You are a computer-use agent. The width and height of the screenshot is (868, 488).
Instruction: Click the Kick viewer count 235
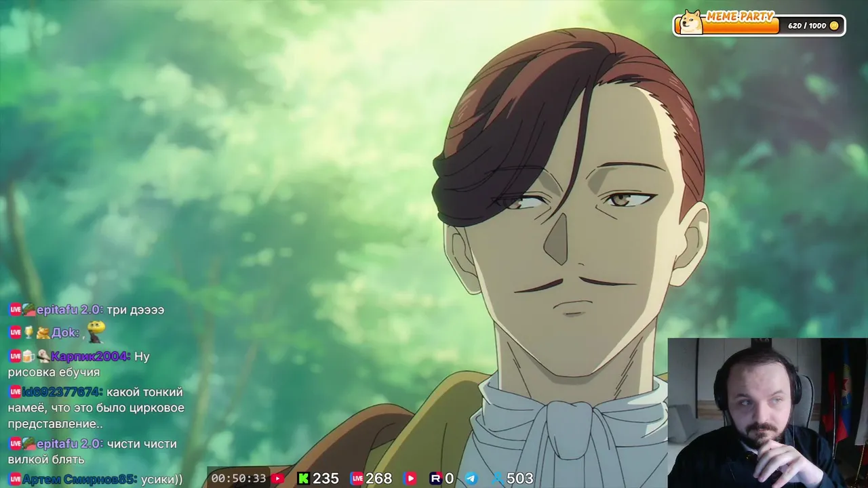pos(325,479)
